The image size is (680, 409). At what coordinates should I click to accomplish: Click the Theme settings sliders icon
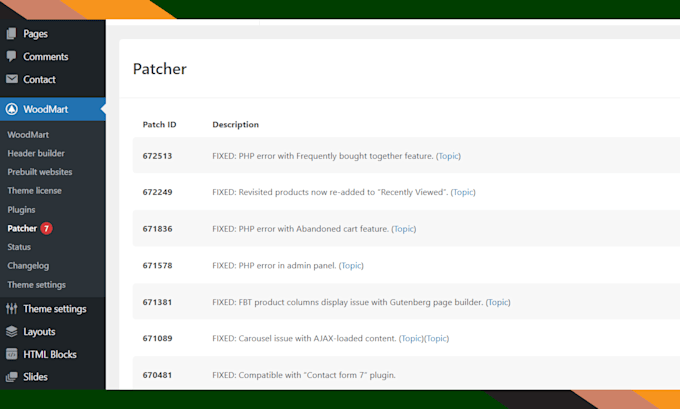pos(12,308)
